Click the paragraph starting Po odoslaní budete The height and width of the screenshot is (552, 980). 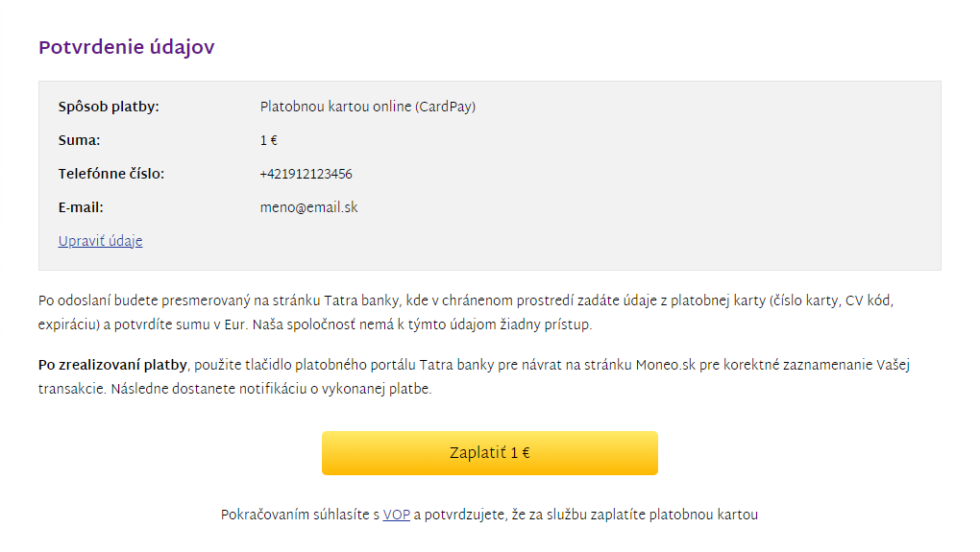tap(466, 313)
